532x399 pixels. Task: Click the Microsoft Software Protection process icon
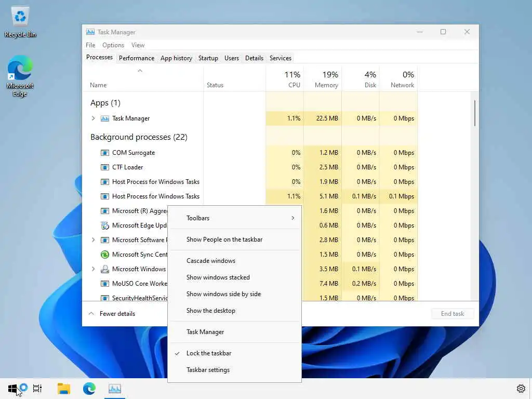point(105,240)
